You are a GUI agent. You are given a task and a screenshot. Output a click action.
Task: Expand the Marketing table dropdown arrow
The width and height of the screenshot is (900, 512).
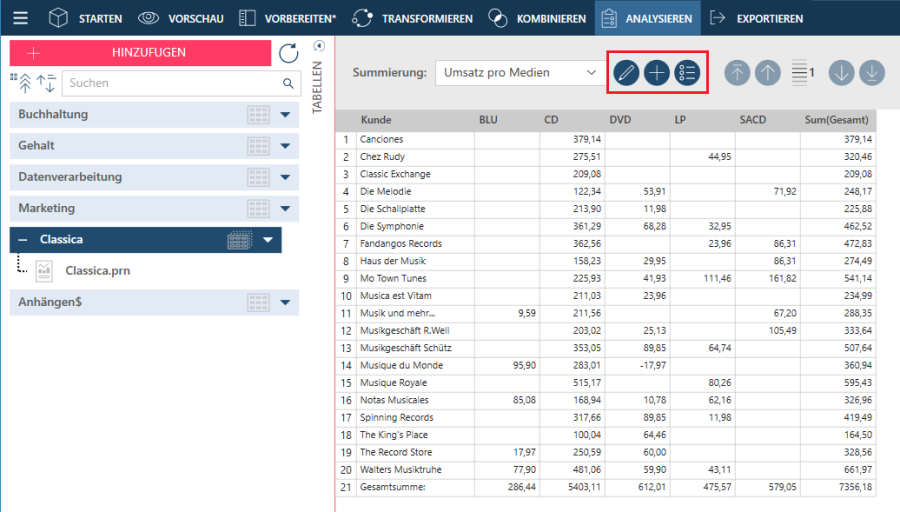coord(285,209)
